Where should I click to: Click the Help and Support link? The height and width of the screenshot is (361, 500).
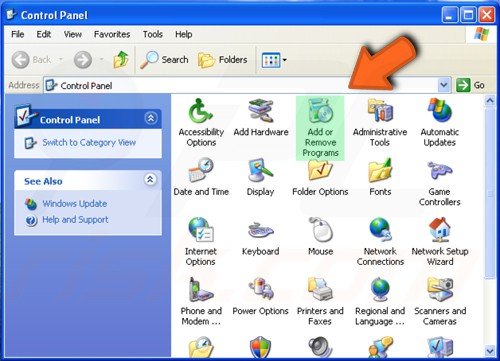click(x=75, y=220)
